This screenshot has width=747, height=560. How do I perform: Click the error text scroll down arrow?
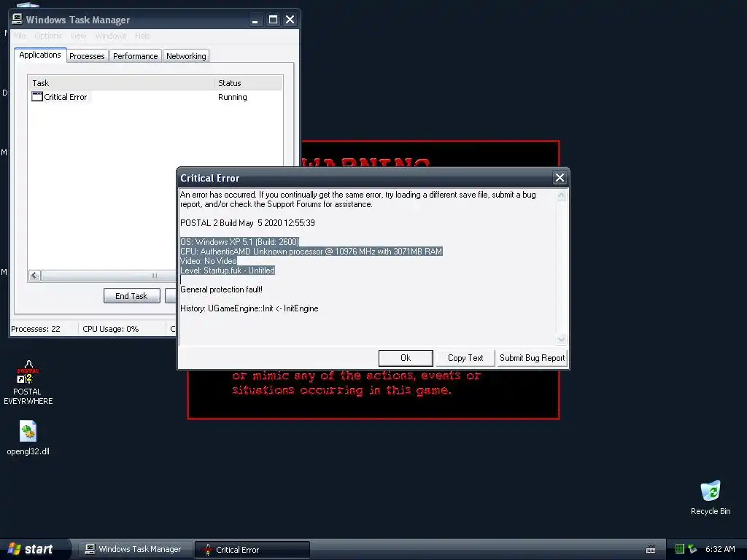tap(561, 338)
